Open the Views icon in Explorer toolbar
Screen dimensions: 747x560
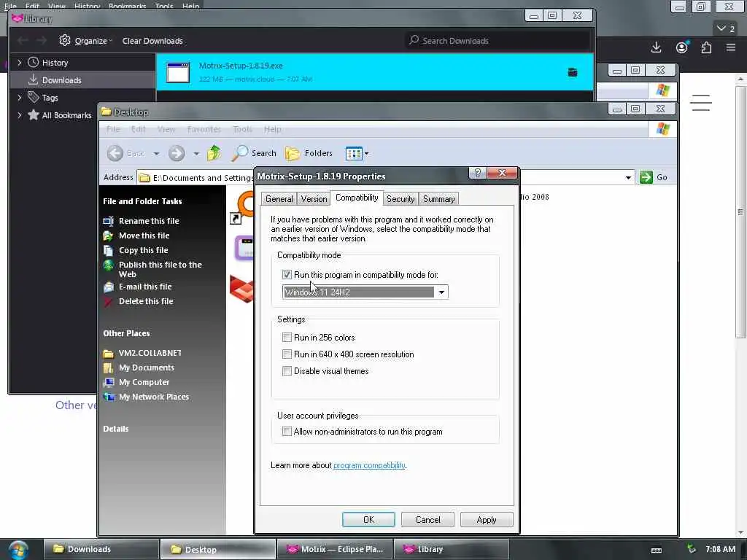[354, 153]
